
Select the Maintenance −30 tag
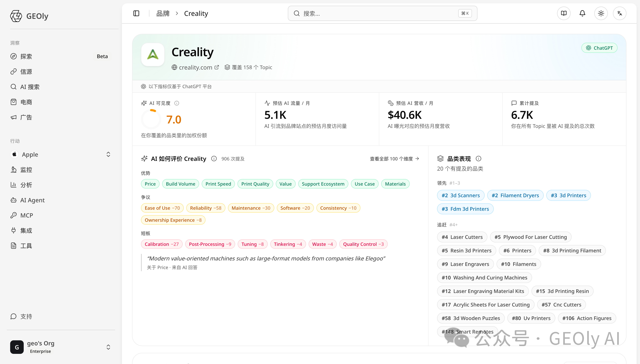click(x=251, y=208)
